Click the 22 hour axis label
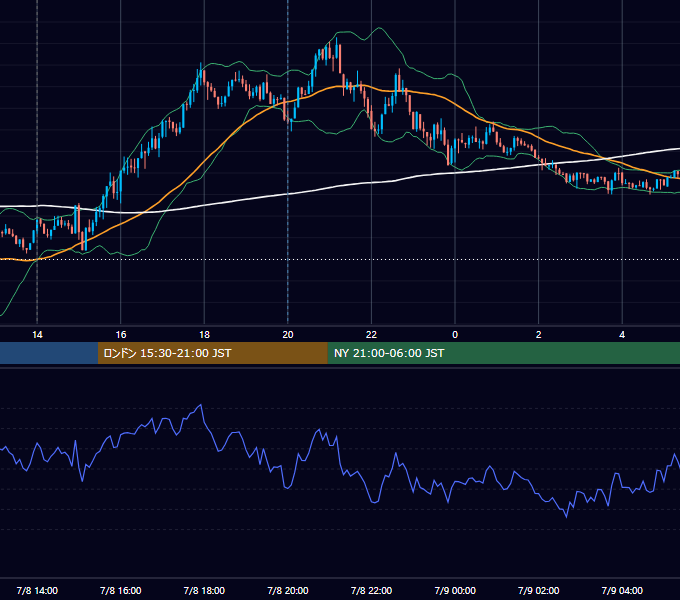Viewport: 680px width, 600px height. [371, 335]
